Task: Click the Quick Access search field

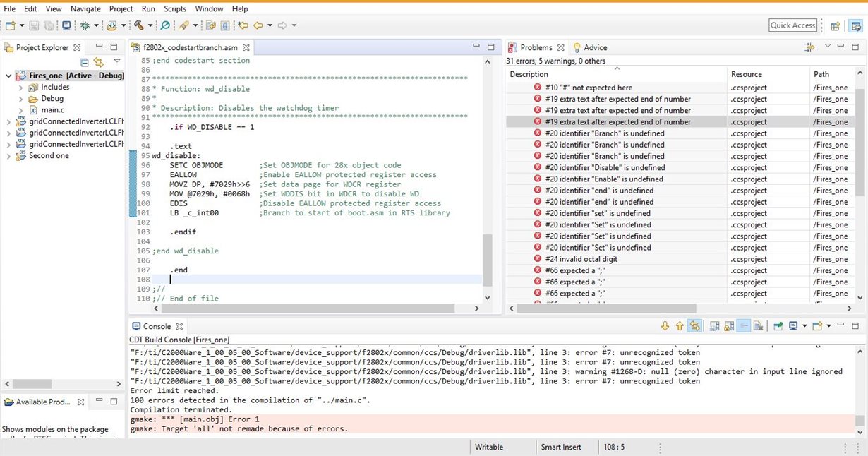Action: coord(793,25)
